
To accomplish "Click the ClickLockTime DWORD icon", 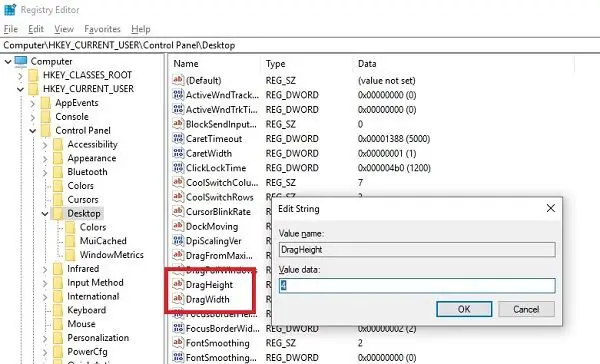I will tap(178, 168).
